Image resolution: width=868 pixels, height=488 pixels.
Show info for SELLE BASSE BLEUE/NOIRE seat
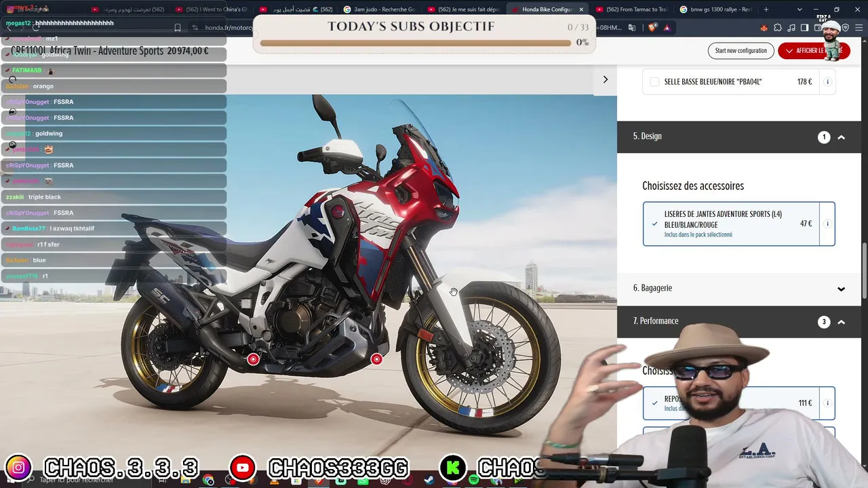pyautogui.click(x=827, y=82)
